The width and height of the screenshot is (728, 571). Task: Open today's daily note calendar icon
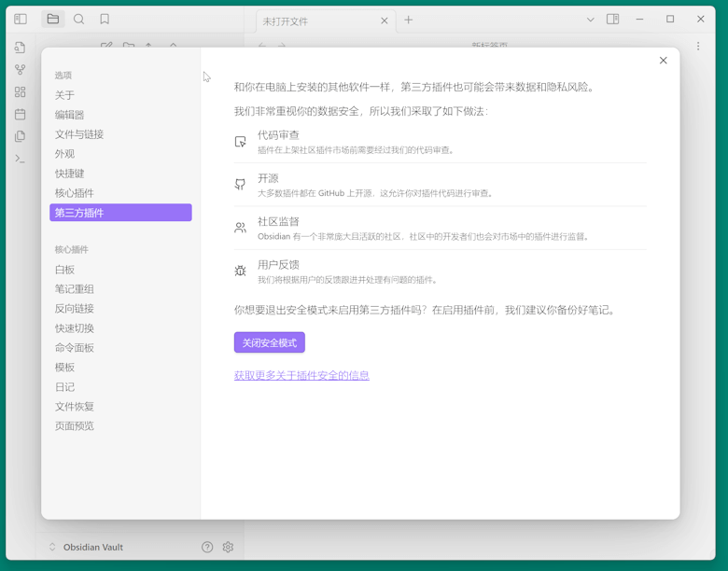pos(20,115)
